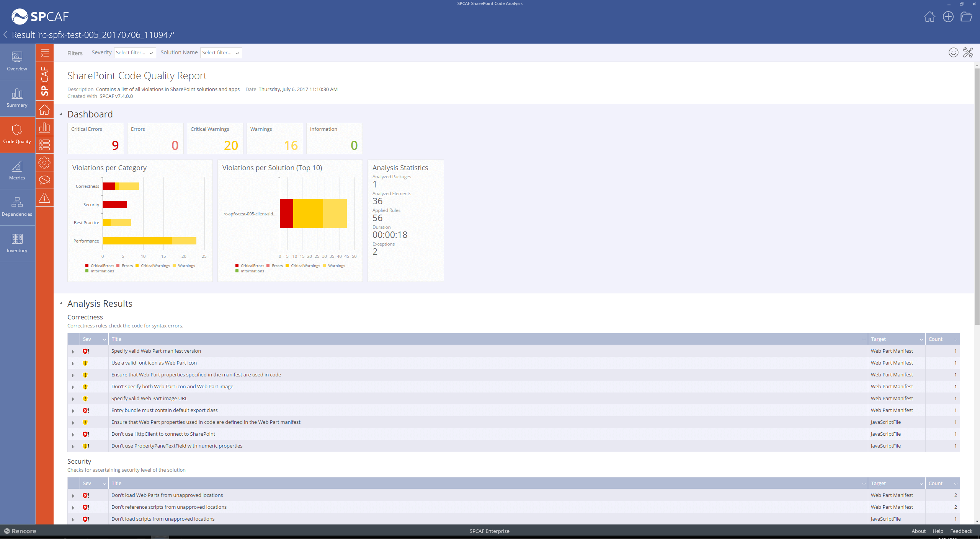Expand row 'Don't use PropertyPaneTextField with numeric properties'

coord(73,446)
